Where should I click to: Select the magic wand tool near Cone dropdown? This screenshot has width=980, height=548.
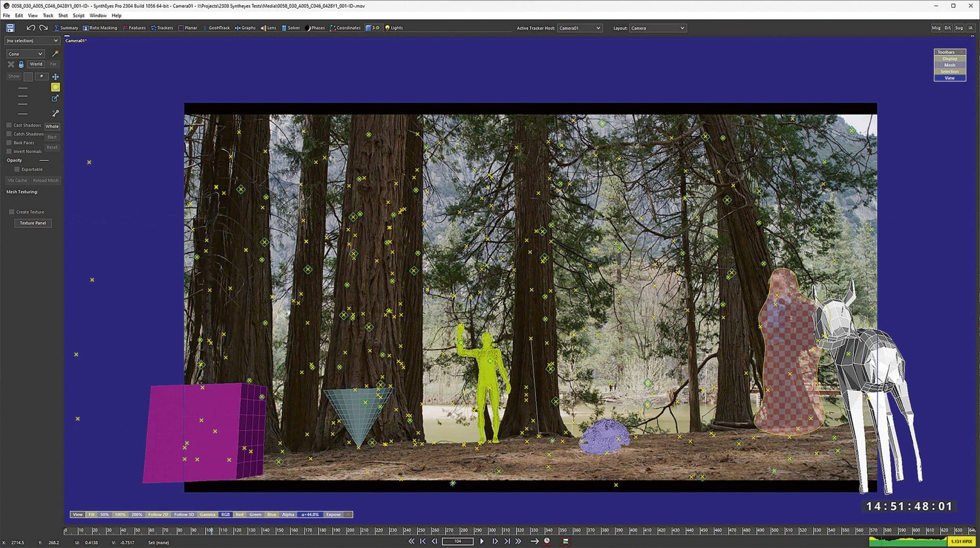click(x=55, y=53)
